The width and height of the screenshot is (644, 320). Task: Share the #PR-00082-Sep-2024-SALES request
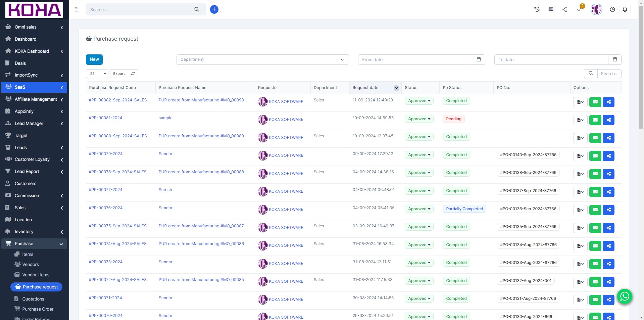click(x=608, y=102)
